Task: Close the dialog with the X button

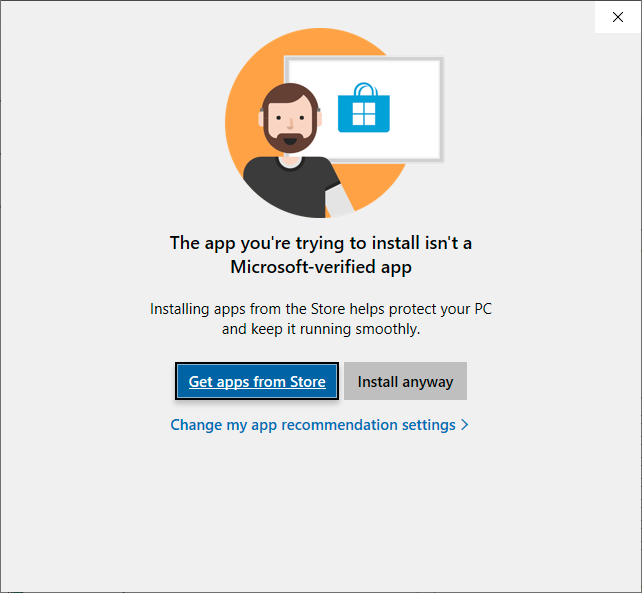Action: pos(618,17)
